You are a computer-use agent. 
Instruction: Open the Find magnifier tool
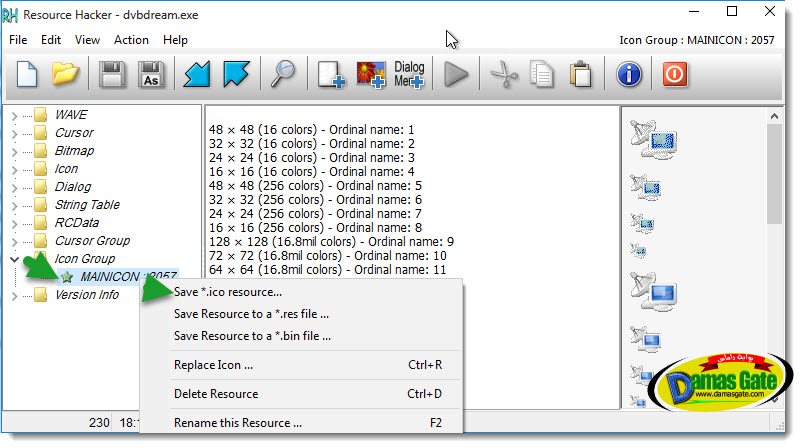click(283, 74)
